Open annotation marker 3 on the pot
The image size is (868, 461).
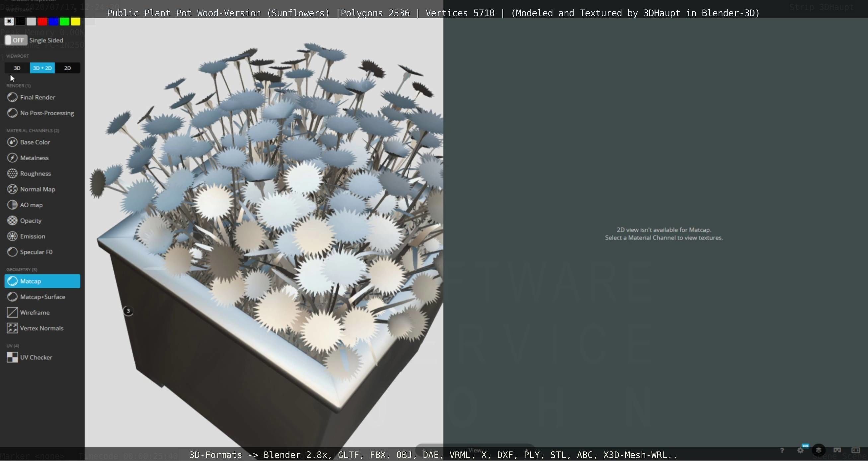[128, 311]
